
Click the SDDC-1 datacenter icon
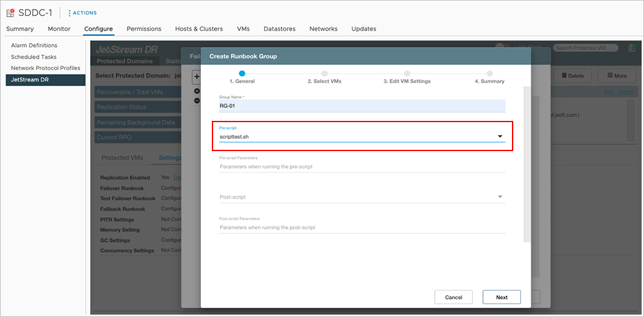point(10,13)
